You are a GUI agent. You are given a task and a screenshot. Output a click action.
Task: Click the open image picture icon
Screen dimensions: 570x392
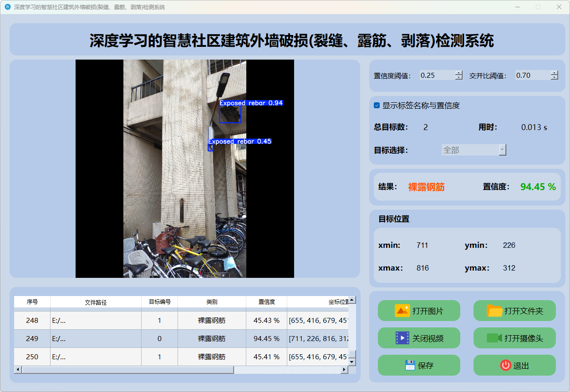[x=402, y=311]
